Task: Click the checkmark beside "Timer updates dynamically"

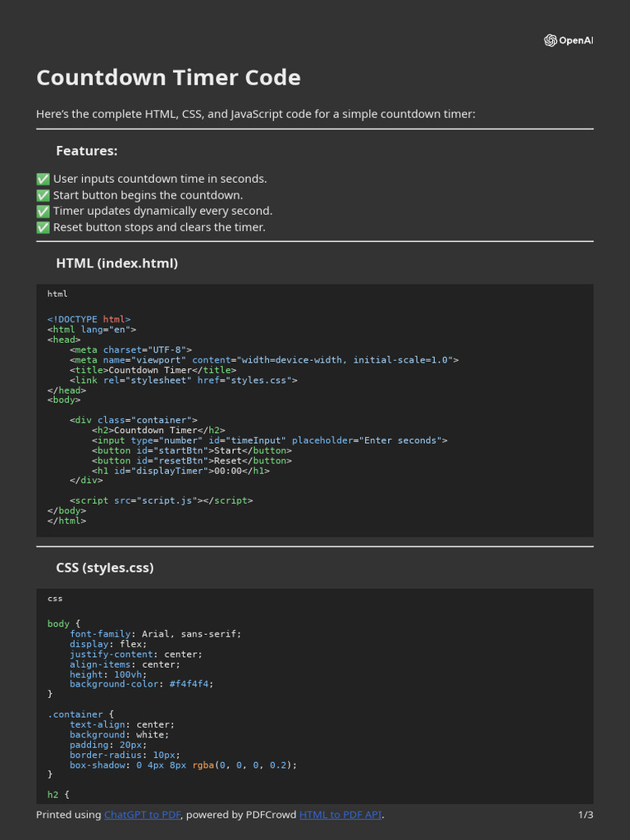Action: coord(43,211)
